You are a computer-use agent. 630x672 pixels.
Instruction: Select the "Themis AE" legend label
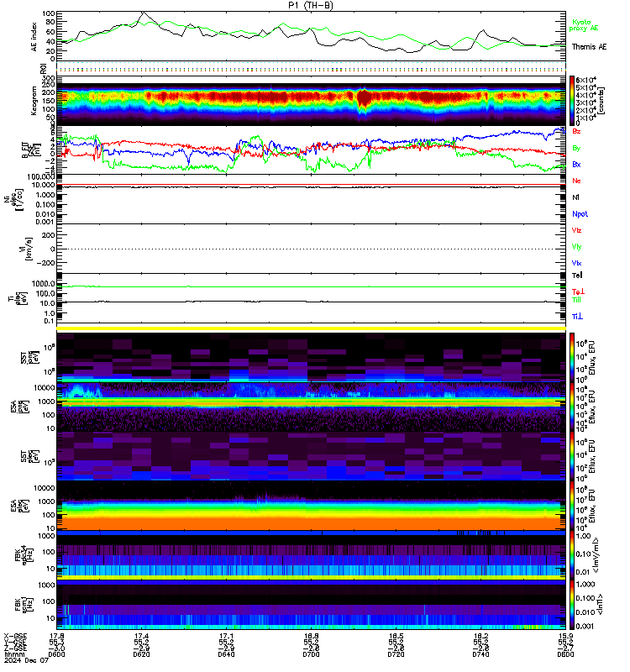point(589,47)
